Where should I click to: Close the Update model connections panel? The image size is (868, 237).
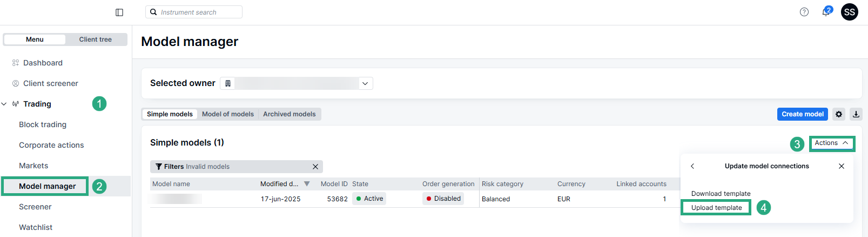(x=841, y=166)
